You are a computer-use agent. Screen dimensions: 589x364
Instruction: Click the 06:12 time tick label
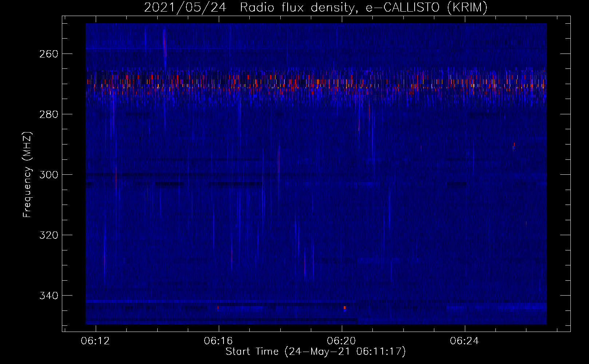(x=95, y=341)
